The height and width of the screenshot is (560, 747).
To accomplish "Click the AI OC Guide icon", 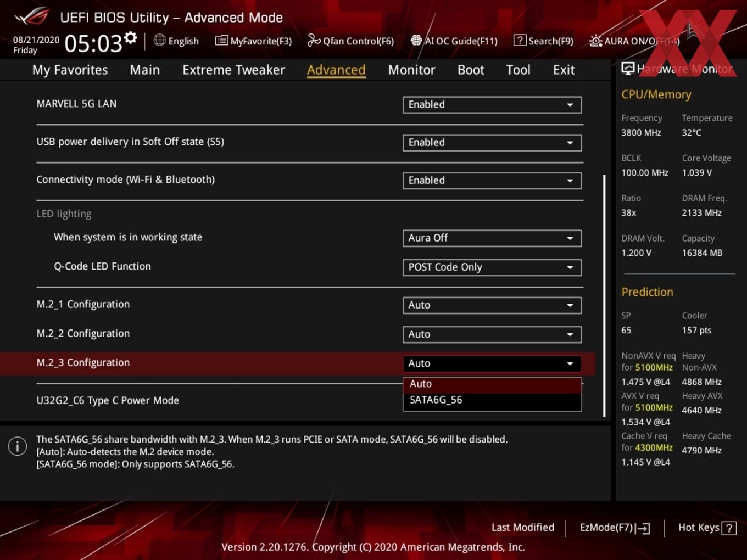I will pos(416,40).
